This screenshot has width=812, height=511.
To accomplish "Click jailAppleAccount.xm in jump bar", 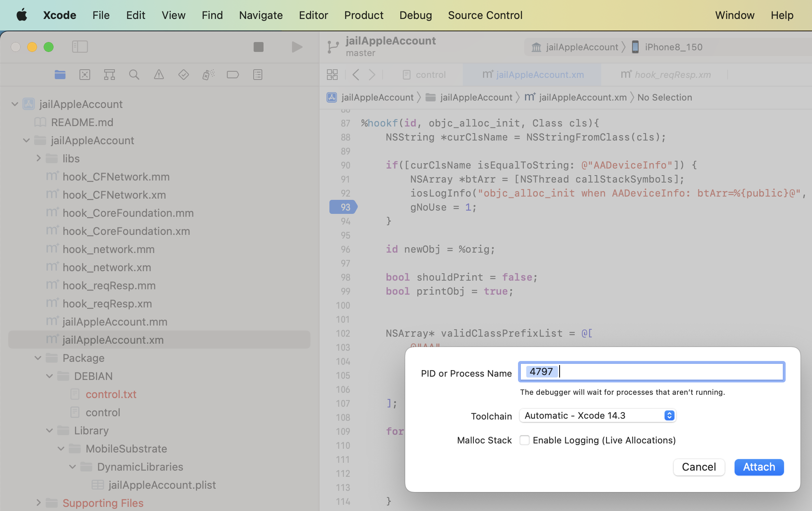I will [x=576, y=97].
